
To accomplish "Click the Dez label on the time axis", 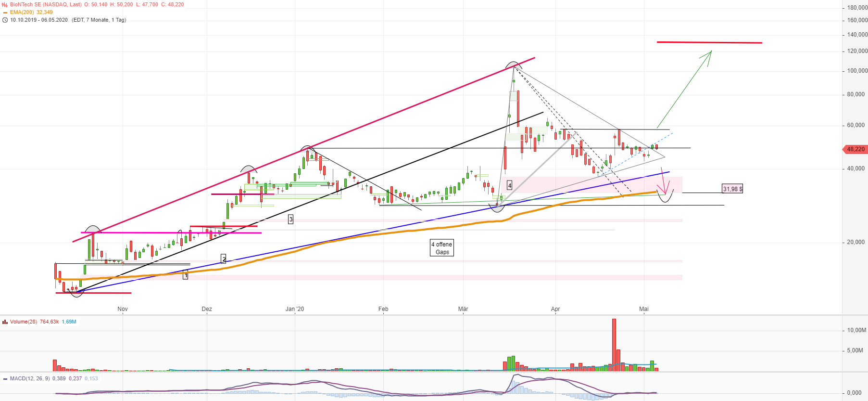I will 207,309.
